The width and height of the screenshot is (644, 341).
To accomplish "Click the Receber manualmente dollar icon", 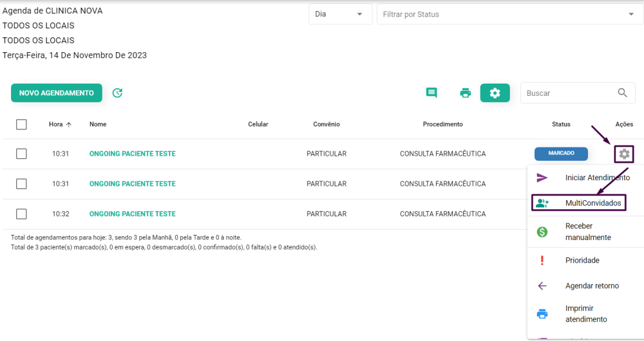I will [542, 232].
